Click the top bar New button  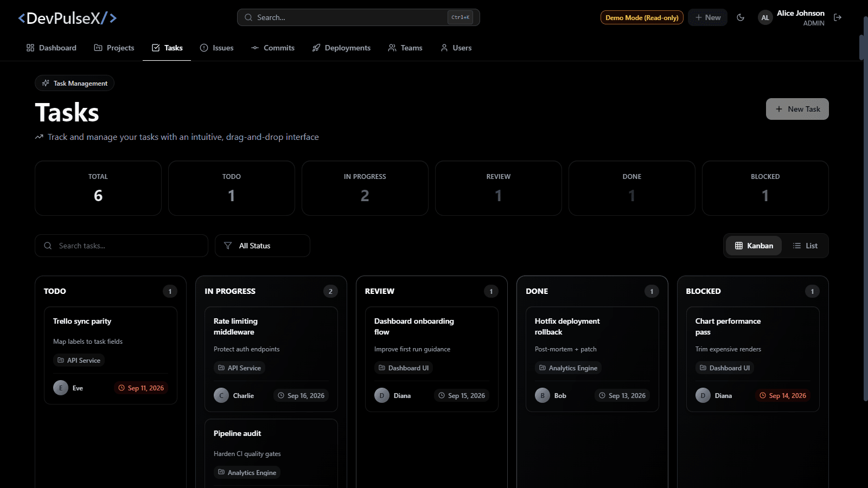(x=707, y=17)
